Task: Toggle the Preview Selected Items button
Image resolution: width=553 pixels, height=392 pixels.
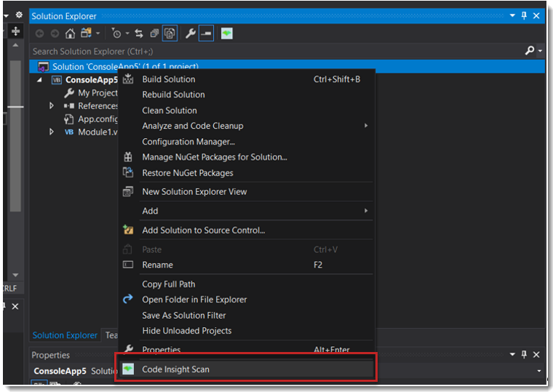Action: pos(206,33)
